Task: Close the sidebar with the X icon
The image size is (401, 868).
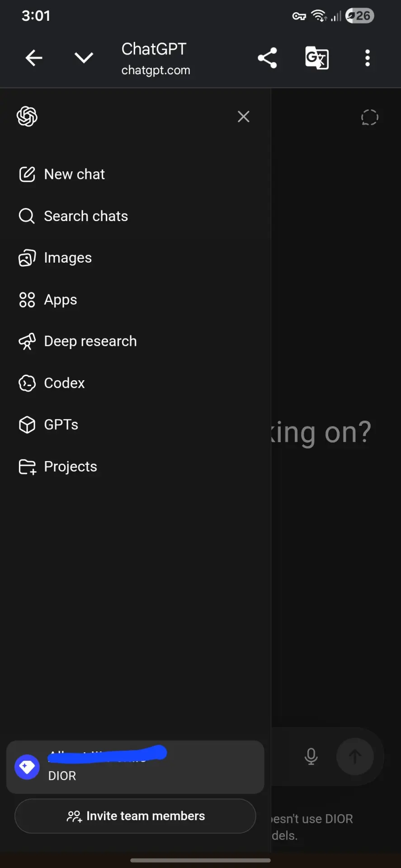Action: tap(244, 117)
